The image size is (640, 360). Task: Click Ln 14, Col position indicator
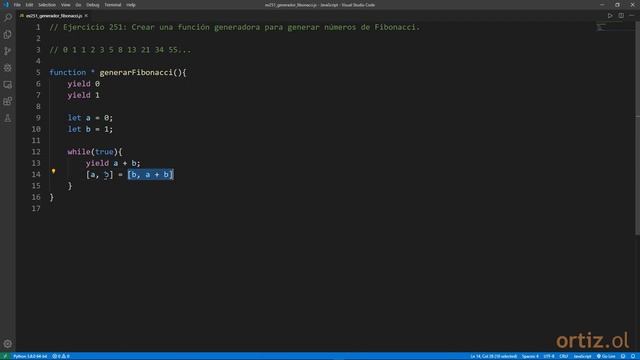point(493,356)
